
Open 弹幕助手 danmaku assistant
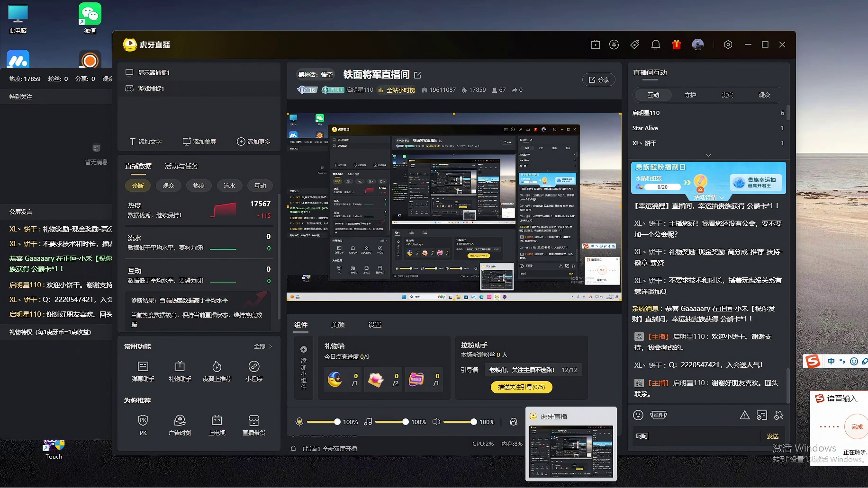[x=143, y=372]
